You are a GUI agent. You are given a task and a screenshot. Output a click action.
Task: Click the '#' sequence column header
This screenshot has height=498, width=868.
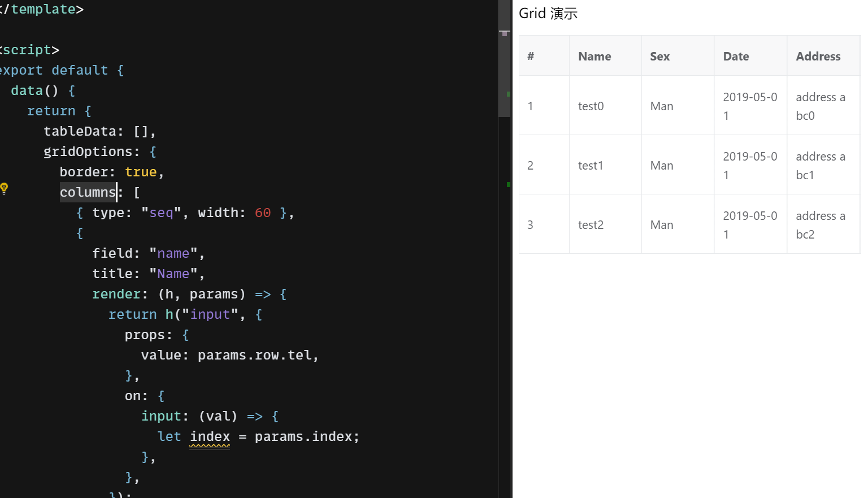[530, 56]
